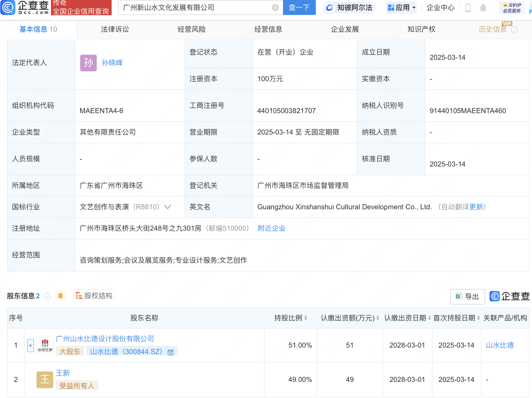Viewport: 532px width, 398px height.
Task: Switch to 经营风险 tab
Action: pos(192,29)
